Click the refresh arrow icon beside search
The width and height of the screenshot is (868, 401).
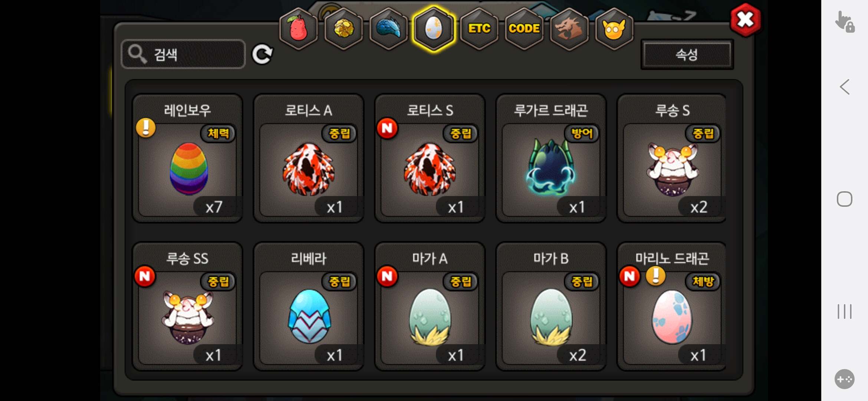click(263, 55)
